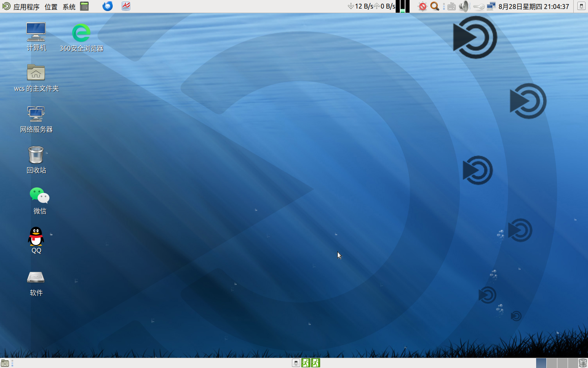Viewport: 588px width, 368px height.
Task: Open the calendar from the 8月28日星期四 clock
Action: [534, 7]
